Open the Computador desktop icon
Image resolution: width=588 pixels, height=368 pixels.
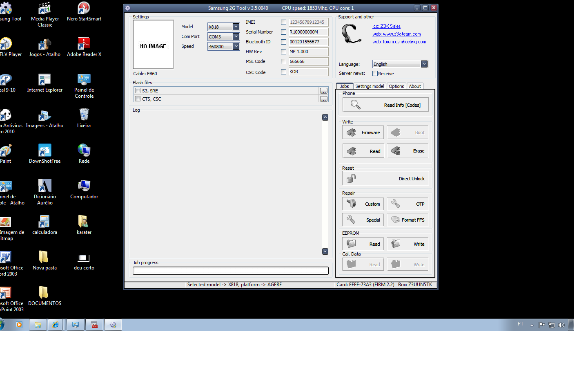pyautogui.click(x=84, y=189)
